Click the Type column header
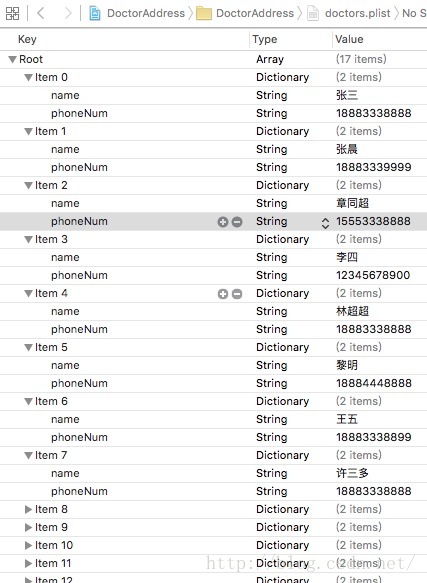This screenshot has width=427, height=583. pos(264,39)
